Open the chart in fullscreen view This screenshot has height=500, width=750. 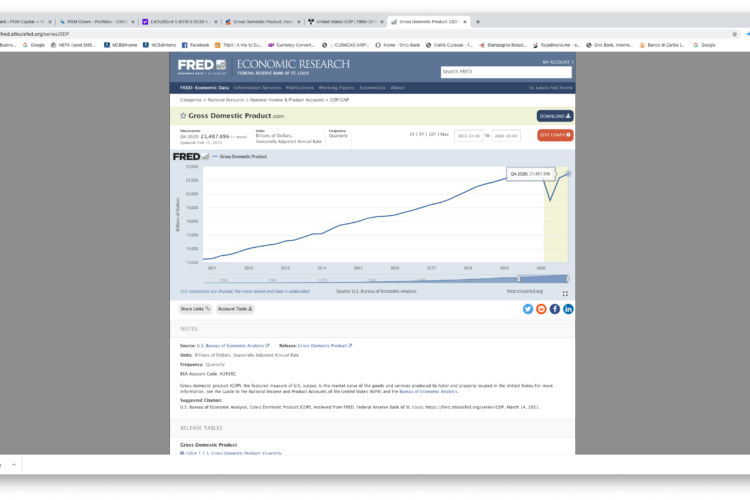tap(565, 293)
